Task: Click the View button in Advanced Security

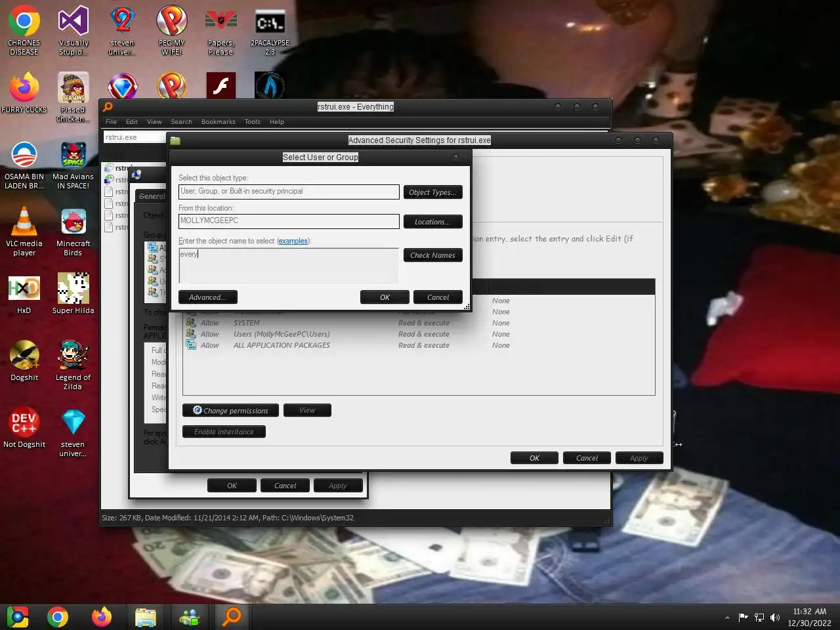Action: coord(307,410)
